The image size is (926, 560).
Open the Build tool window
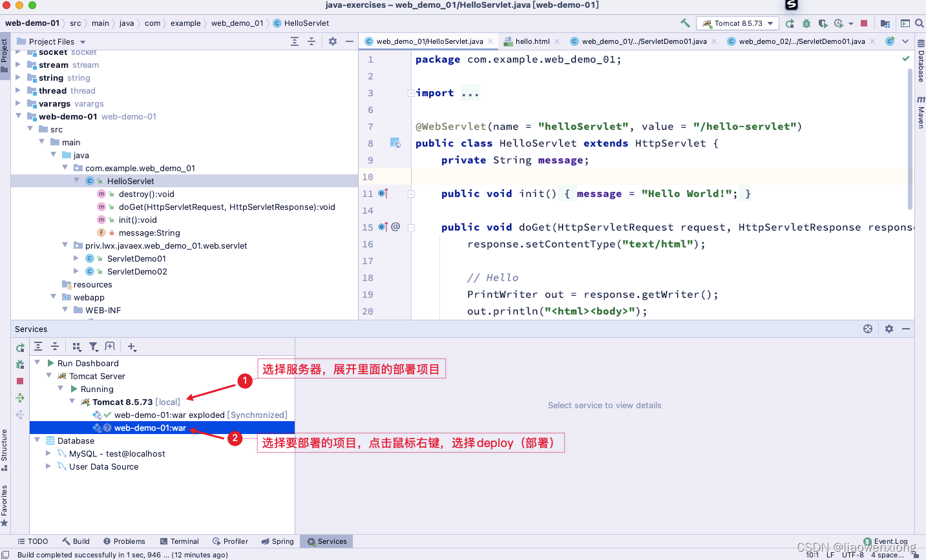[x=76, y=541]
